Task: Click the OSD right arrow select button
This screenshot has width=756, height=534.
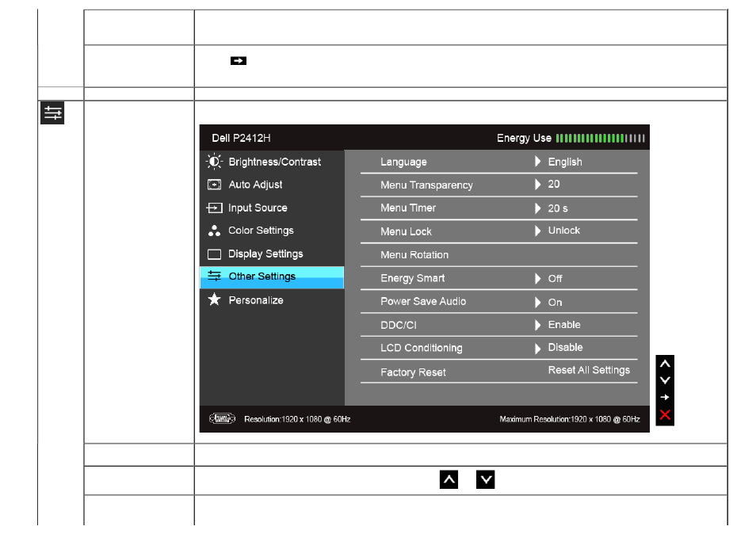Action: tap(665, 397)
